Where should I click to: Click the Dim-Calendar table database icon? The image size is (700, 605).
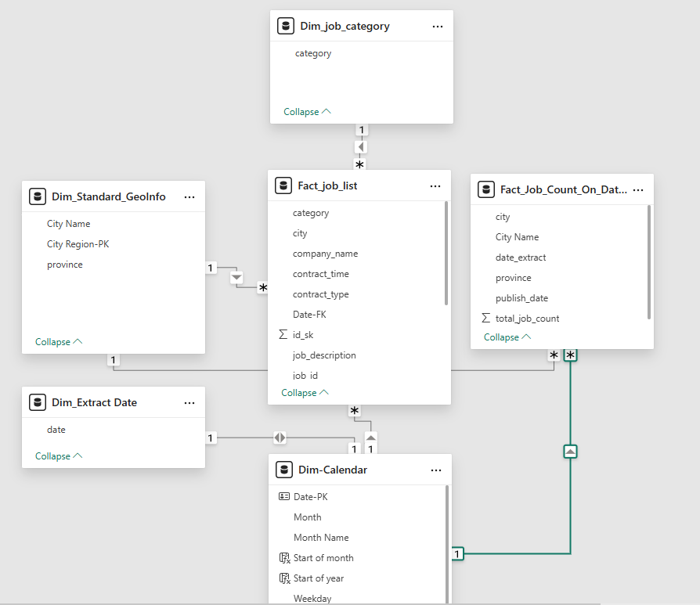click(284, 470)
